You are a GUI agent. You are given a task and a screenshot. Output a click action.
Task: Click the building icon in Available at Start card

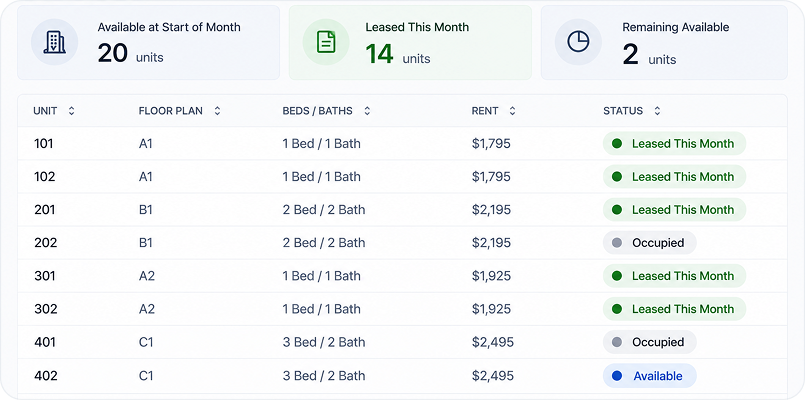(x=54, y=42)
